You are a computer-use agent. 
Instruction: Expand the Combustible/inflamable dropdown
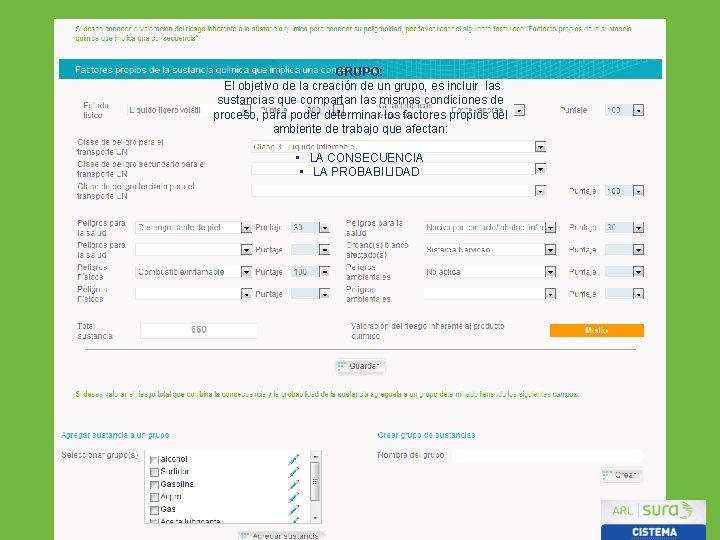coord(246,272)
